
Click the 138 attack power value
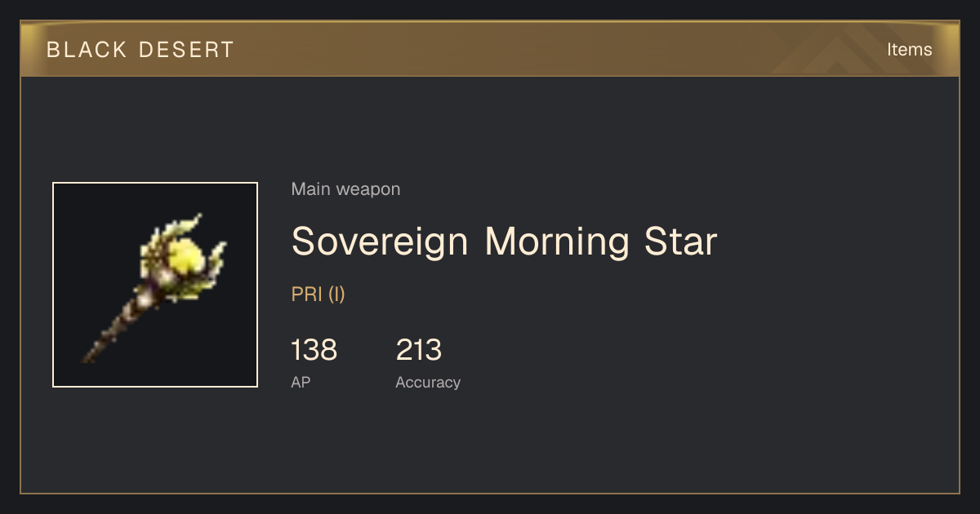314,350
